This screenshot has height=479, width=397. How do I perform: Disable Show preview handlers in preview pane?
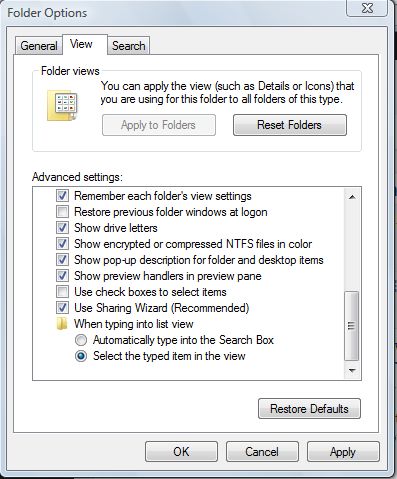click(x=62, y=276)
